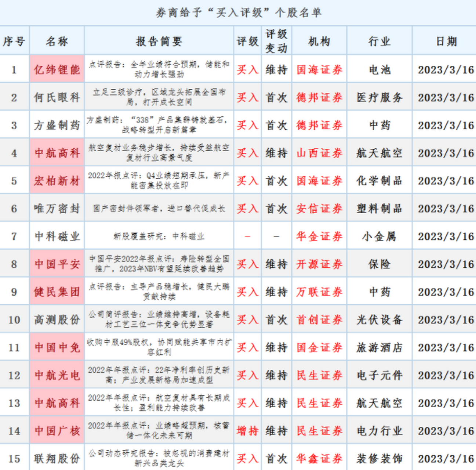Select 中航高科 in row 13

pyautogui.click(x=57, y=403)
